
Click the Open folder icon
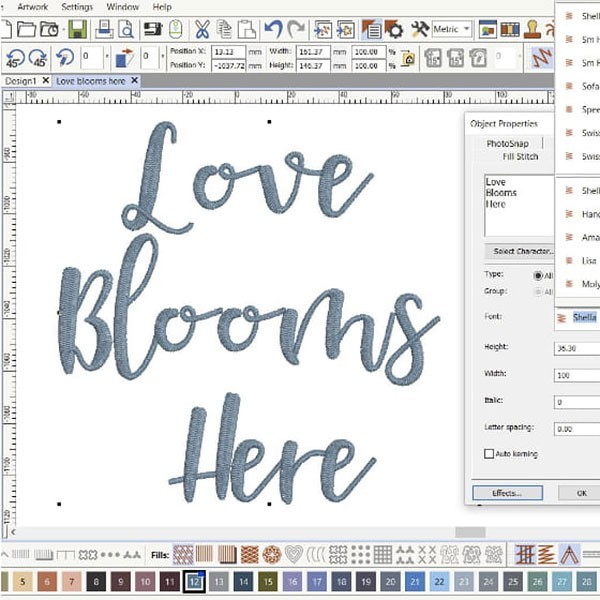tap(29, 29)
